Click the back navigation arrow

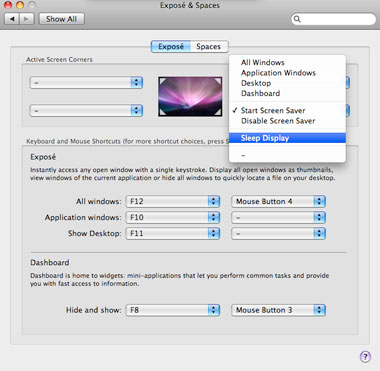pos(12,19)
